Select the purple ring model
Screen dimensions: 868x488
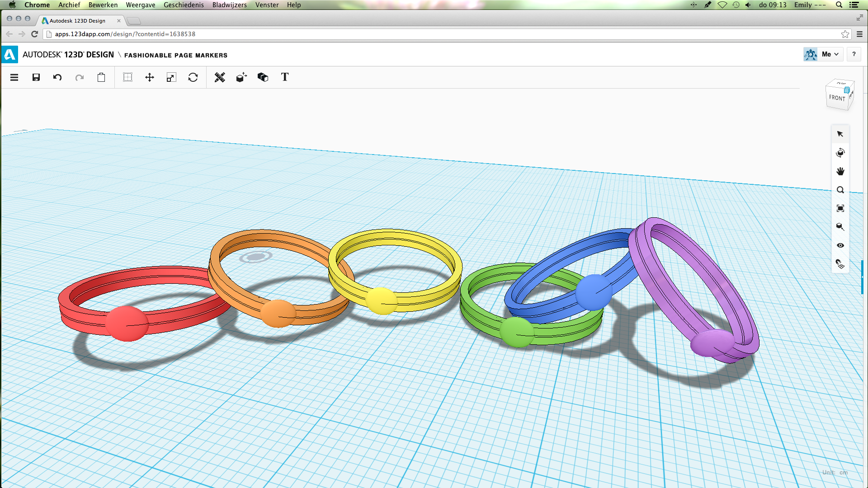click(712, 343)
